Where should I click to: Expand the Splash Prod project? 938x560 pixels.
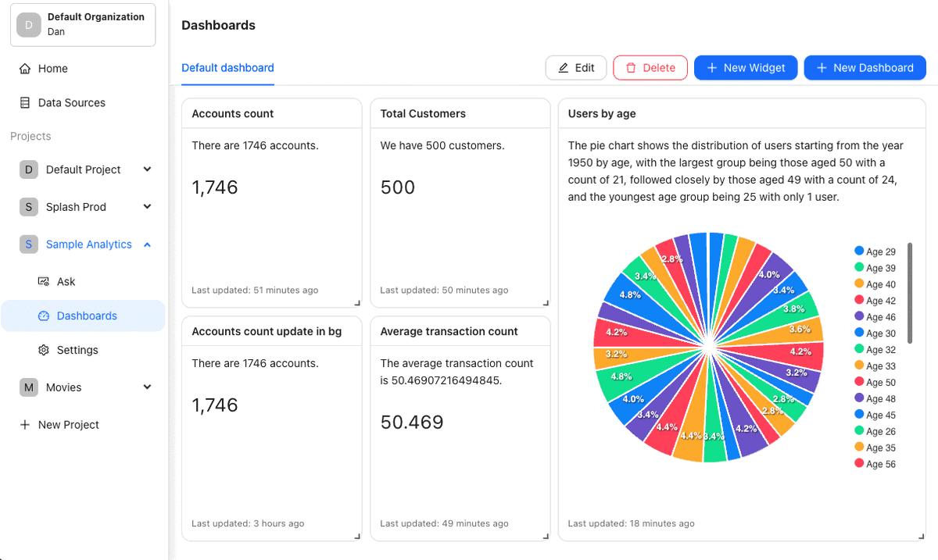click(x=147, y=207)
